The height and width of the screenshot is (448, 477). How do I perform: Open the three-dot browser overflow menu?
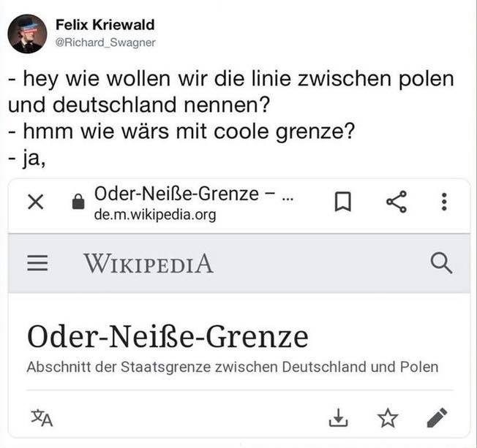(444, 203)
